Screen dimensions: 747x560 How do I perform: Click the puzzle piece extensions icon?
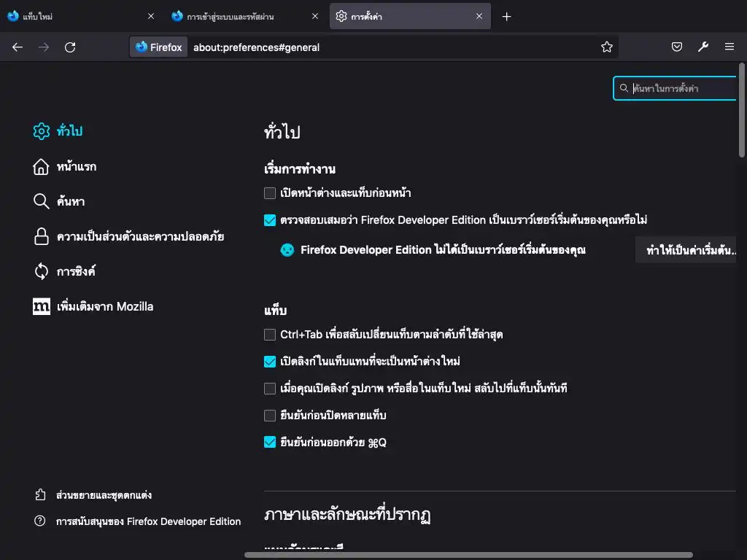(x=41, y=495)
